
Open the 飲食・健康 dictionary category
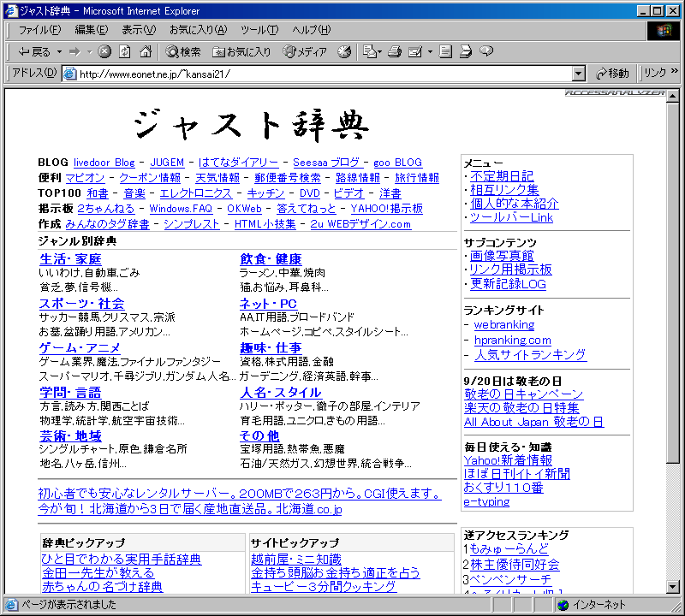[271, 259]
